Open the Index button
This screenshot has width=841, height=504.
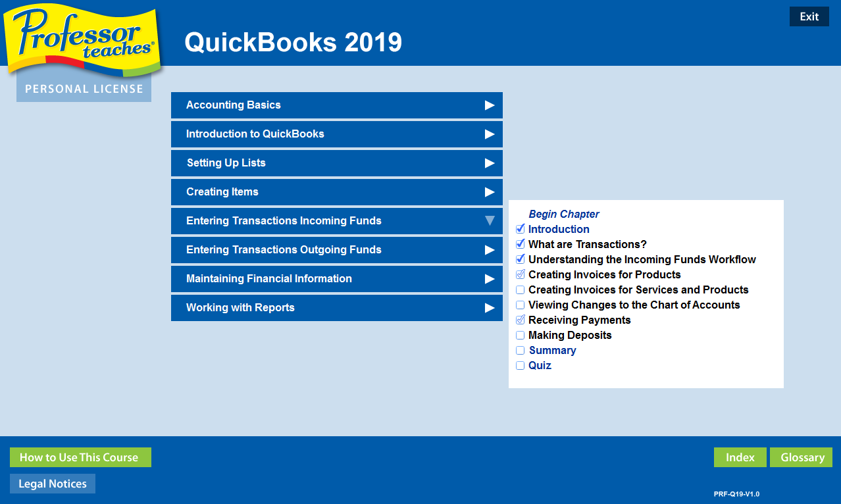click(x=740, y=457)
